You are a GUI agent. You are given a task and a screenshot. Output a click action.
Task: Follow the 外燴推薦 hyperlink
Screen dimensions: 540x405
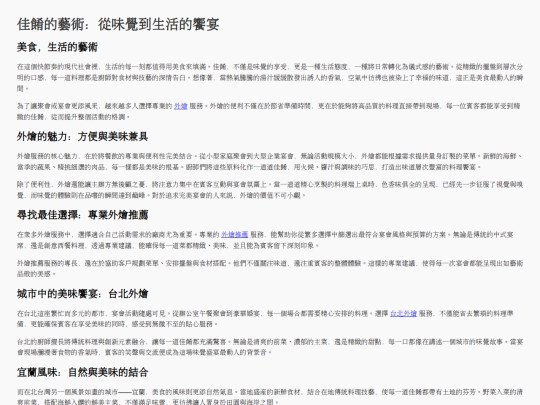click(234, 235)
